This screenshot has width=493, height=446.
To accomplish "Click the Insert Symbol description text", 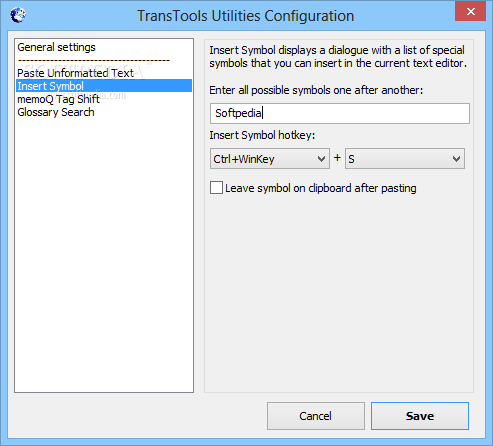I will (x=338, y=57).
